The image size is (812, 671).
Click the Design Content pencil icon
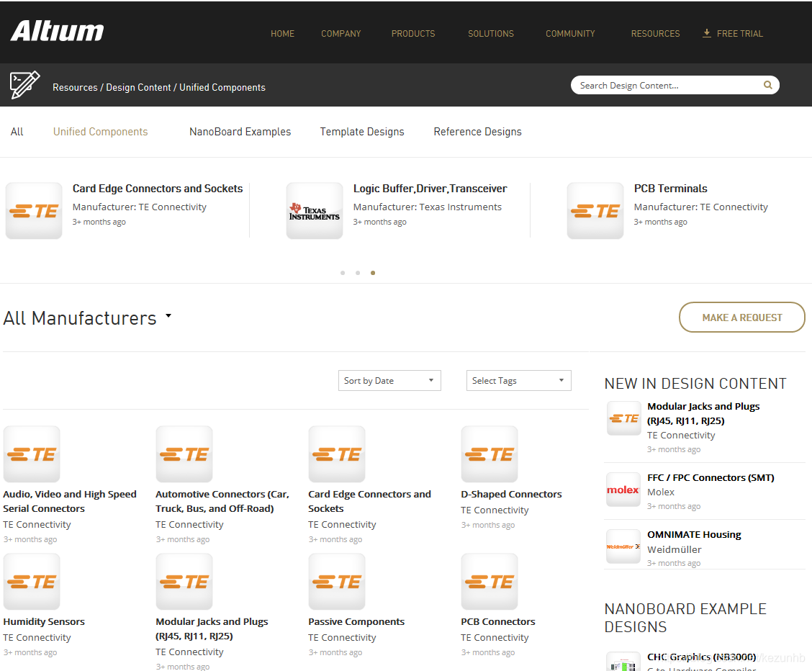pyautogui.click(x=24, y=86)
